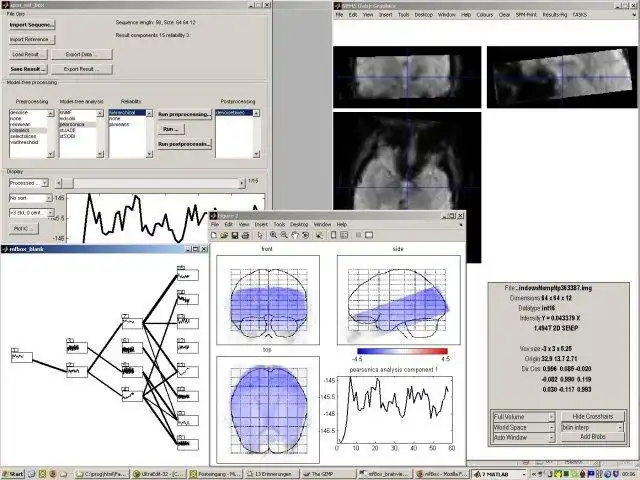Viewport: 640px width, 480px height.
Task: Click the Import Sequence button
Action: click(x=32, y=25)
